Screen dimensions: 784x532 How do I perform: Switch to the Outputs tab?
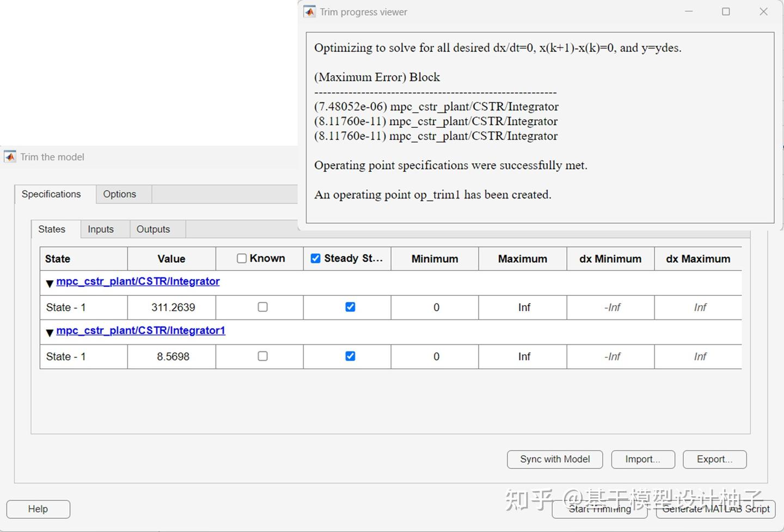pos(153,229)
